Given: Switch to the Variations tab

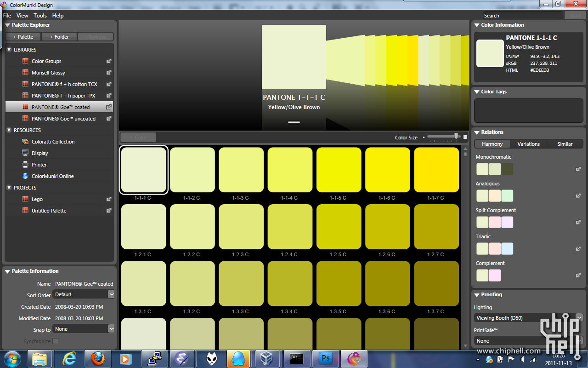Looking at the screenshot, I should tap(528, 144).
